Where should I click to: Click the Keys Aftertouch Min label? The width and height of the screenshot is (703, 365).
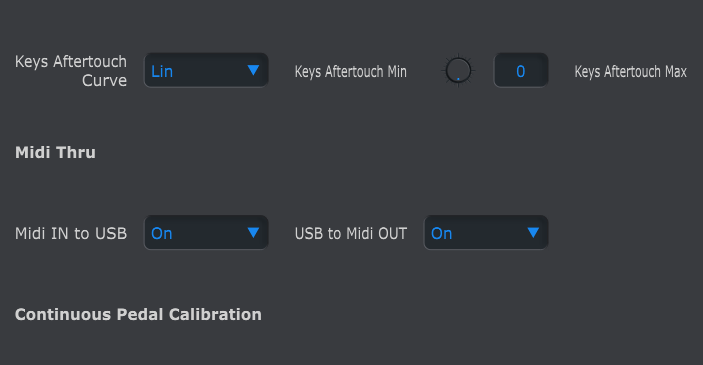351,72
